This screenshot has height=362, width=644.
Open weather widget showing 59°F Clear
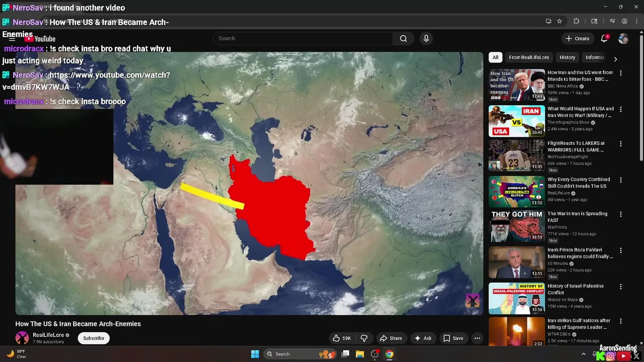click(16, 354)
